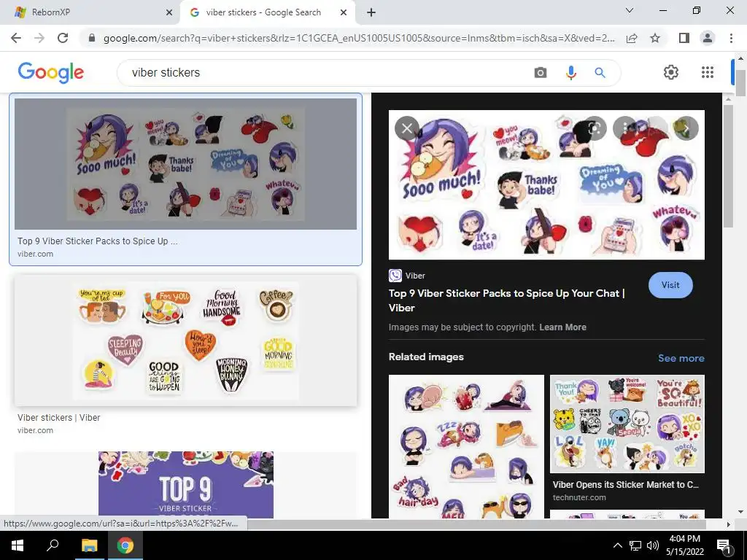Click 'technuter.com' source text
Screen dimensions: 747x560
(x=579, y=497)
